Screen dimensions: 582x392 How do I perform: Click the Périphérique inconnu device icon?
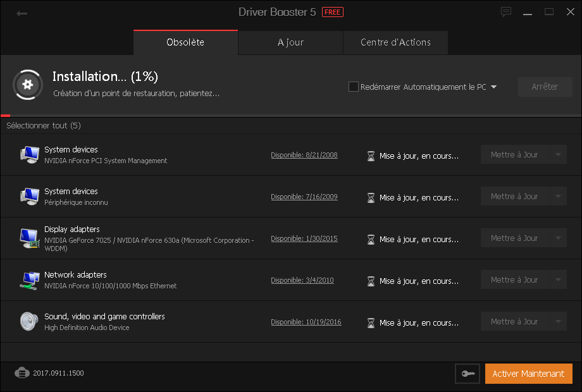click(29, 196)
